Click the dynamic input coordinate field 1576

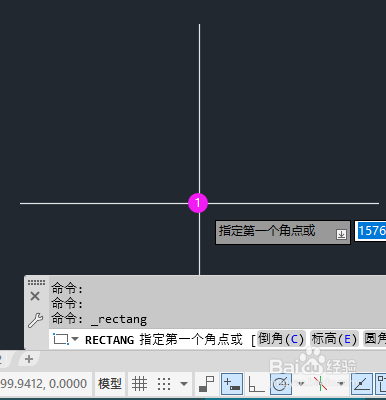[x=370, y=231]
